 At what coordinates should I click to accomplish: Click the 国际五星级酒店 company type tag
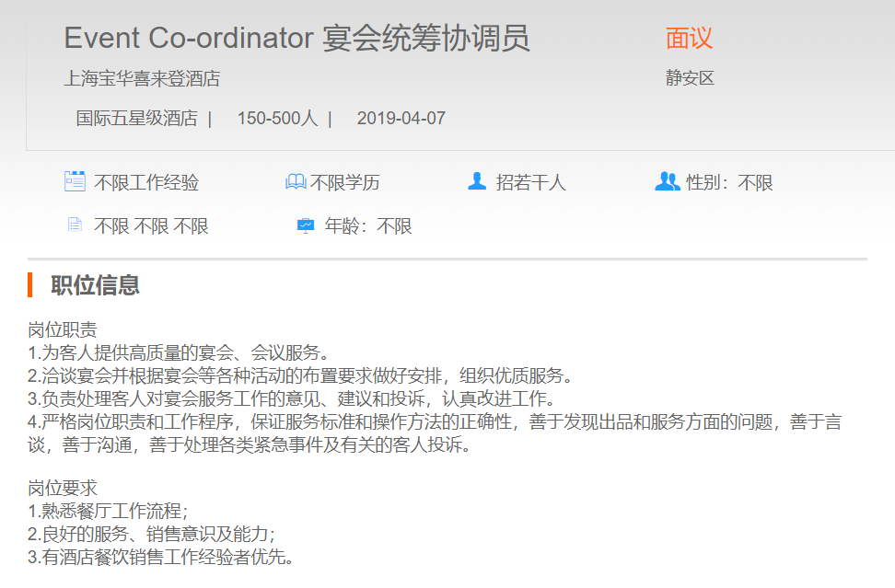coord(136,118)
